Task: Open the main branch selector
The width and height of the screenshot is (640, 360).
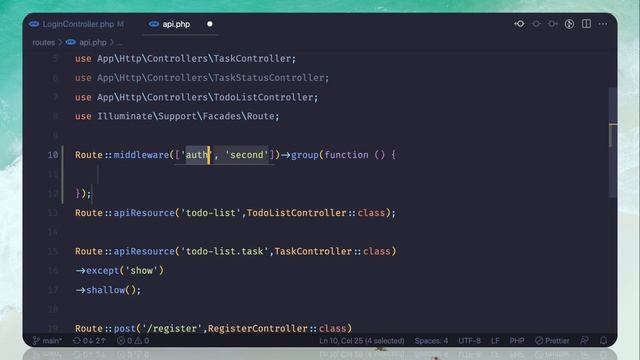Action: coord(47,340)
